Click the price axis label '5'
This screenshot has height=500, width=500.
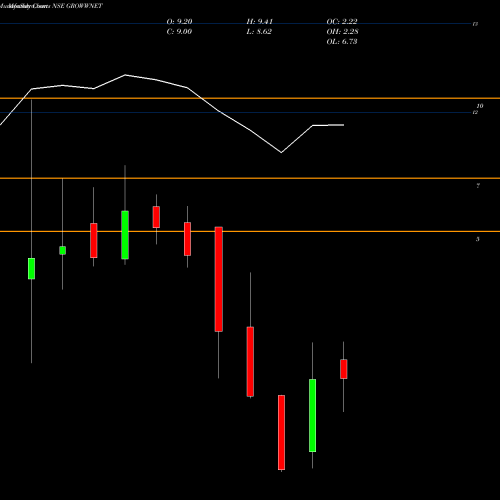478,239
